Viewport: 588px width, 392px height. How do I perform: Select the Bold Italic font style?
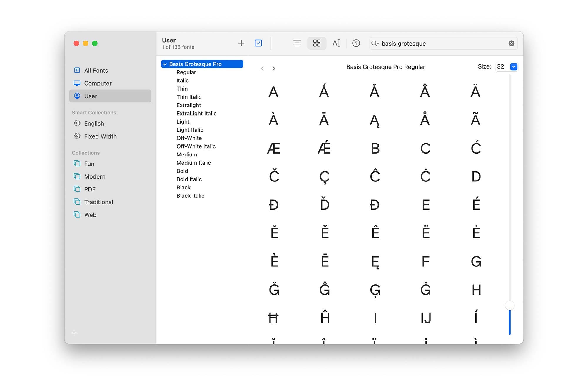[188, 179]
